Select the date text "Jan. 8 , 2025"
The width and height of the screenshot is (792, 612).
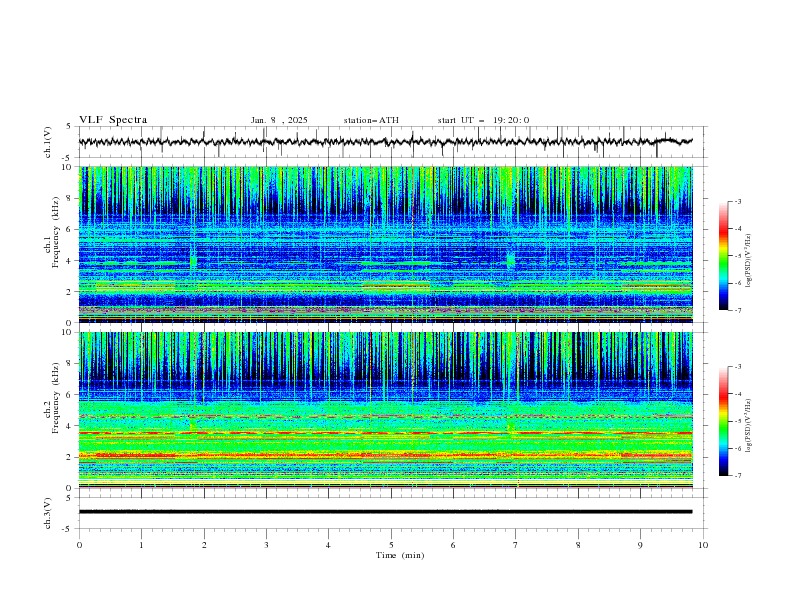click(x=279, y=120)
